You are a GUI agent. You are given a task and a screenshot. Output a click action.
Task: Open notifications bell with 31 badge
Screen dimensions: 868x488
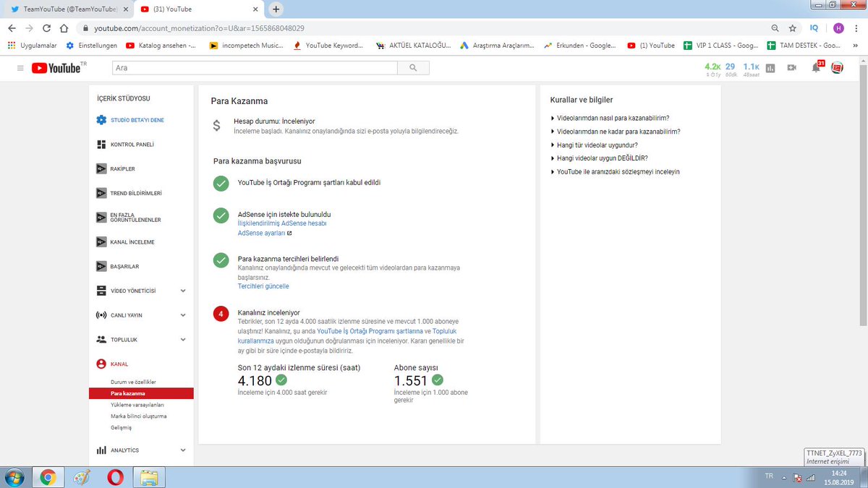tap(816, 67)
